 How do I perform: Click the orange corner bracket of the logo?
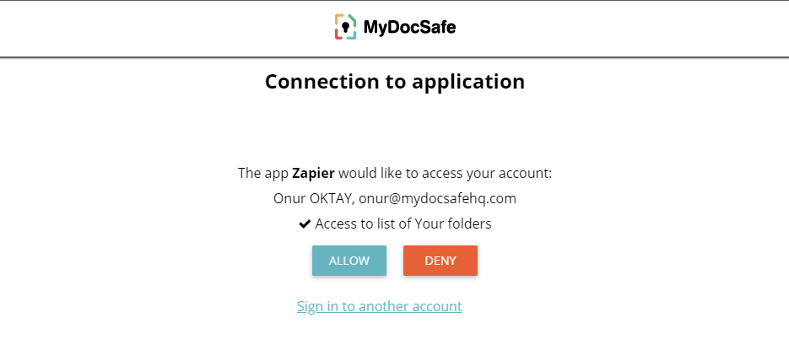click(x=338, y=18)
